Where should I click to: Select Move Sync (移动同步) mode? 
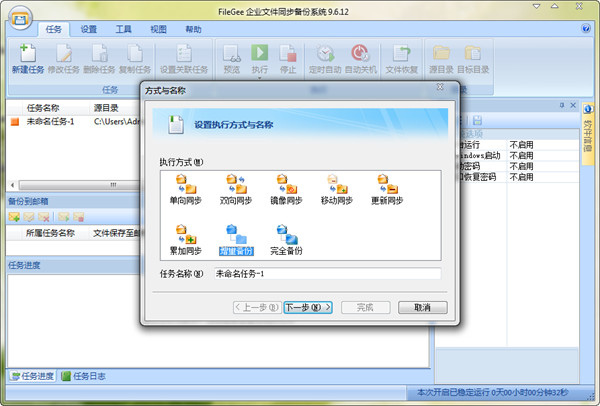click(x=337, y=190)
